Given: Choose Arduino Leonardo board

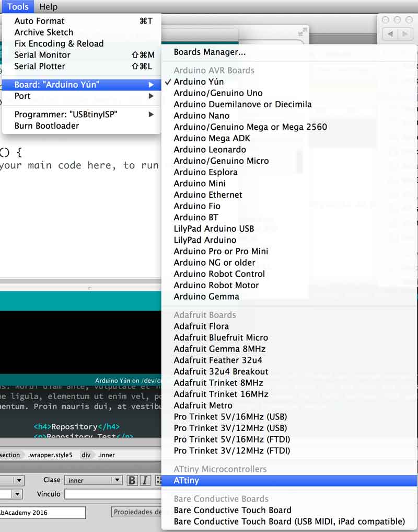Looking at the screenshot, I should [289, 150].
